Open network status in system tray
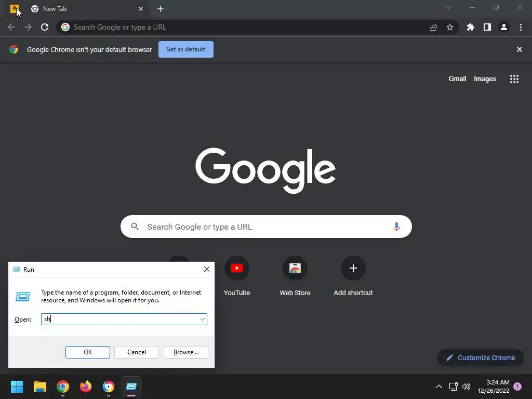The height and width of the screenshot is (399, 532). (453, 387)
